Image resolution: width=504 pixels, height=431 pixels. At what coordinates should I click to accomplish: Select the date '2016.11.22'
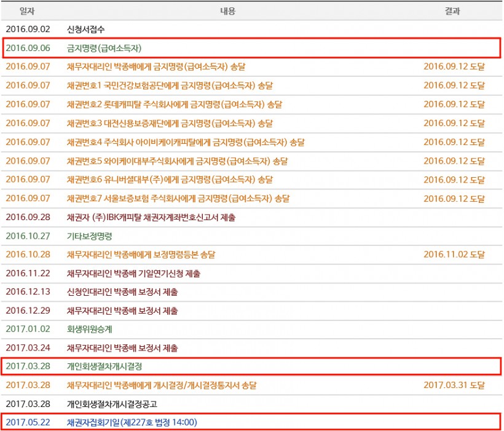28,274
